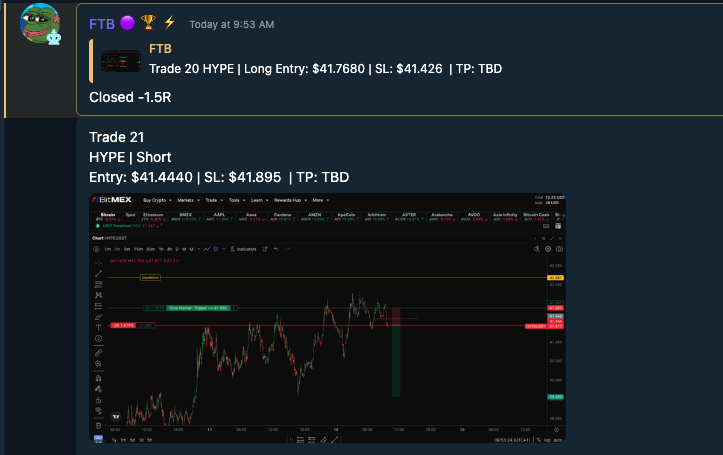723x455 pixels.
Task: Click the BitMEX logo in the chart image
Action: pos(112,200)
